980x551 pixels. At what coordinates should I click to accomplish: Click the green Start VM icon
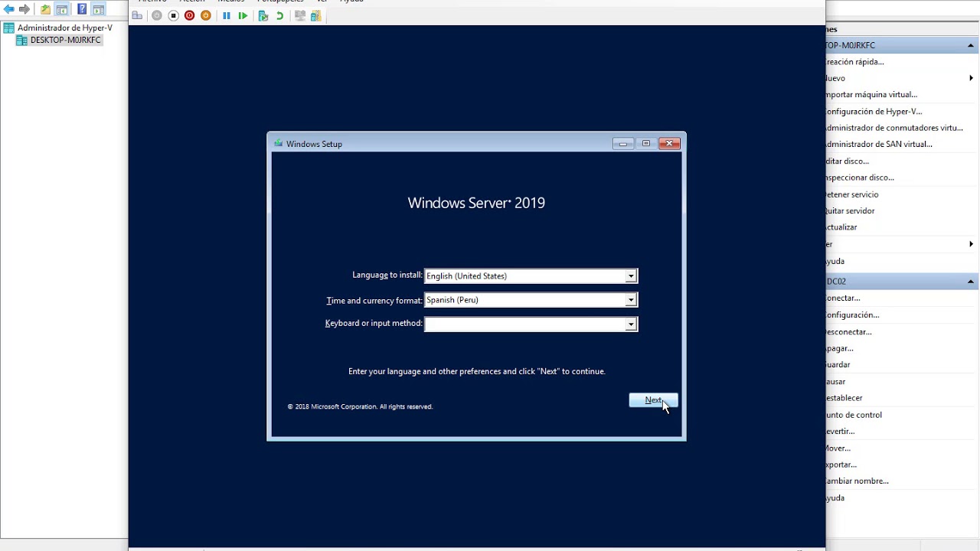[243, 16]
